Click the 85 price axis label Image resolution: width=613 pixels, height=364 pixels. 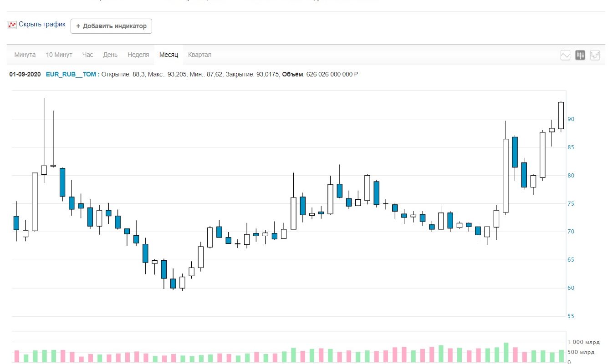pos(571,147)
